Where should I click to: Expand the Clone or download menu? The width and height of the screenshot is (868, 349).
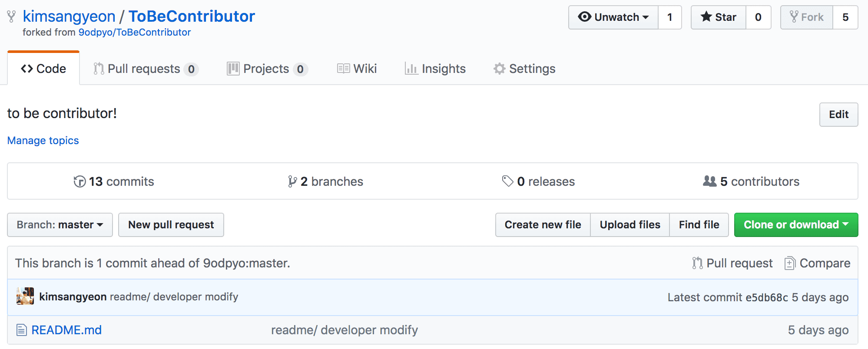pyautogui.click(x=796, y=225)
